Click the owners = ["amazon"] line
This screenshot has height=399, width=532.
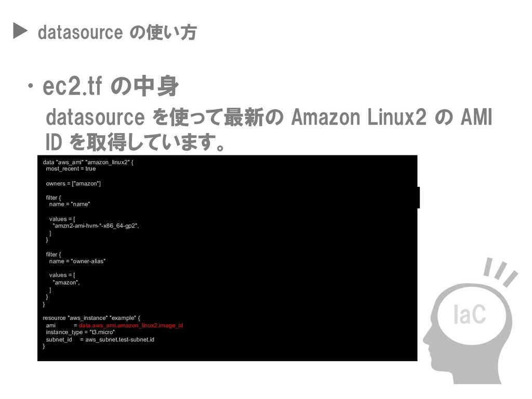73,183
